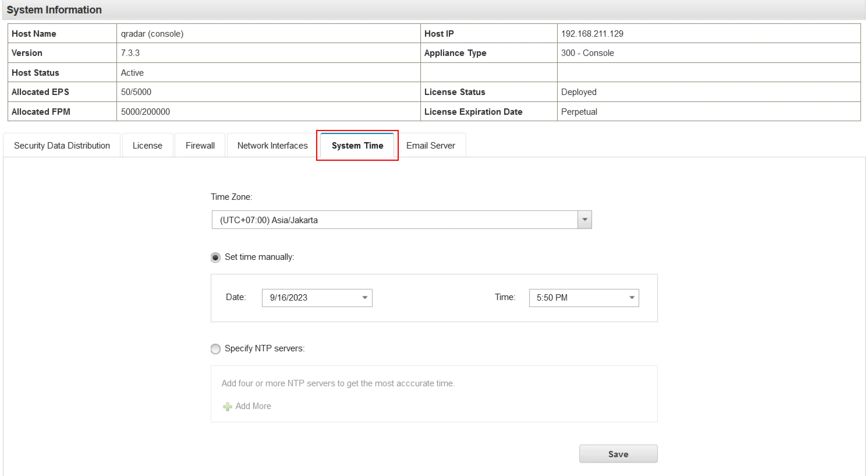Select the Specify NTP servers radio button
Viewport: 868px width, 476px height.
pyautogui.click(x=216, y=349)
